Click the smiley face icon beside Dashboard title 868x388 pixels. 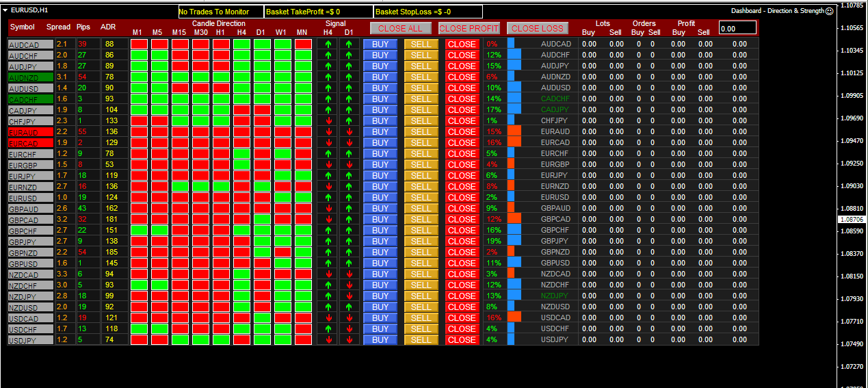pyautogui.click(x=830, y=11)
